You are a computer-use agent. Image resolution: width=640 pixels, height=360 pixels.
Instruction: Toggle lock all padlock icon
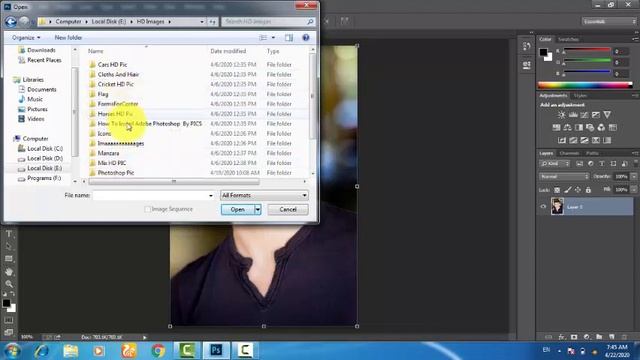click(x=588, y=190)
